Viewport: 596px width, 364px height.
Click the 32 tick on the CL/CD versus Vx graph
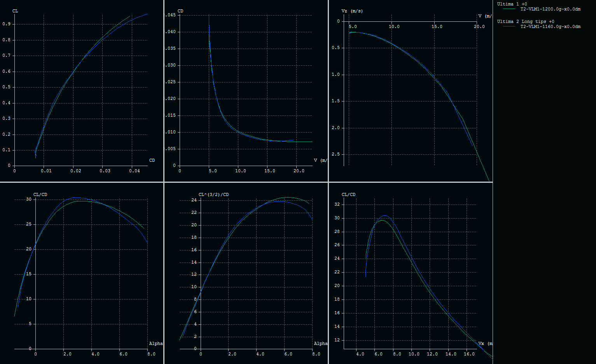point(337,204)
